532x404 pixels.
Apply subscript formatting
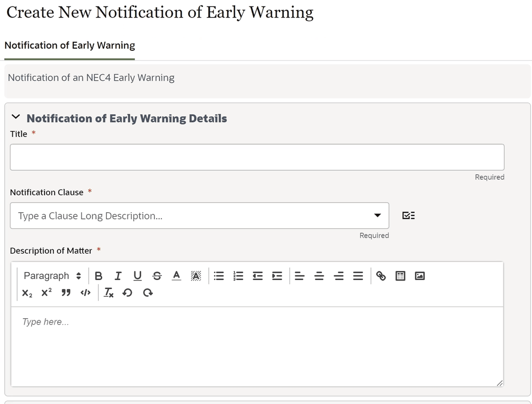[26, 293]
